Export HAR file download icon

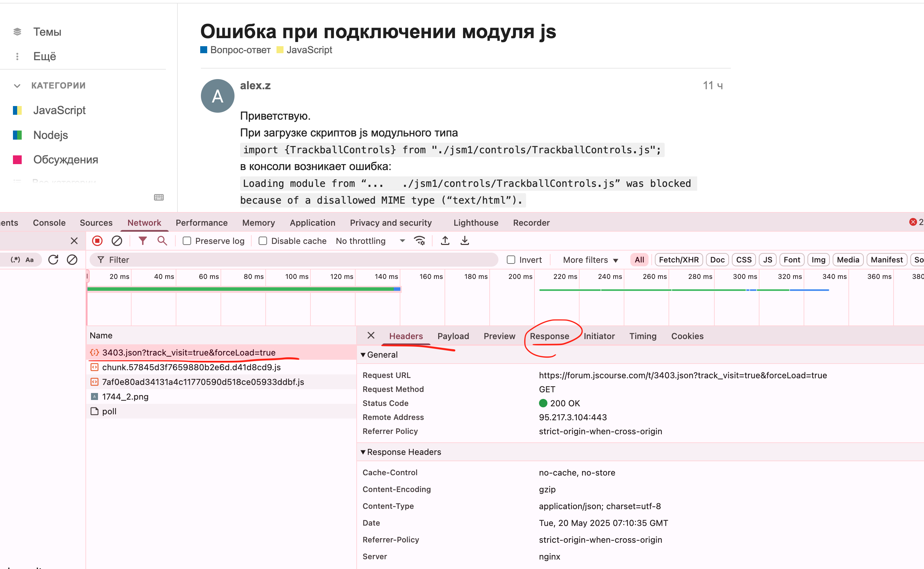(465, 241)
